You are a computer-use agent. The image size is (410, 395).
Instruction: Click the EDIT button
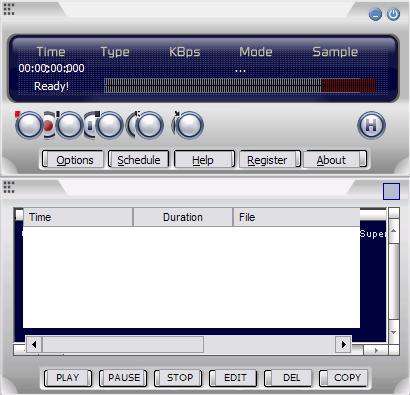click(x=233, y=378)
